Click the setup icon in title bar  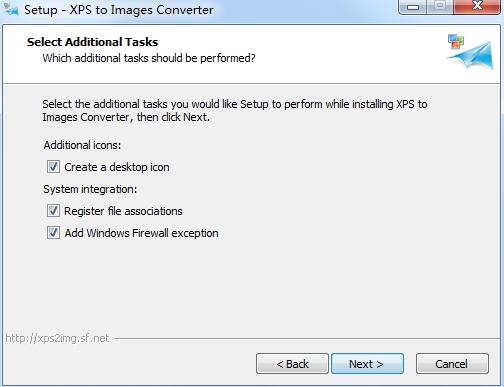(x=11, y=10)
